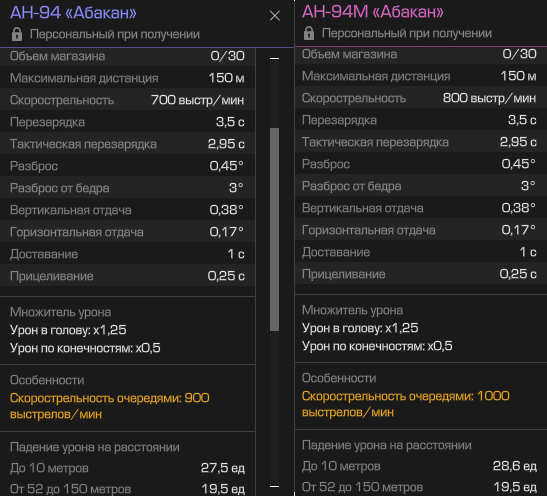The image size is (547, 496).
Task: Click Множитель урона header in left panel
Action: [60, 312]
